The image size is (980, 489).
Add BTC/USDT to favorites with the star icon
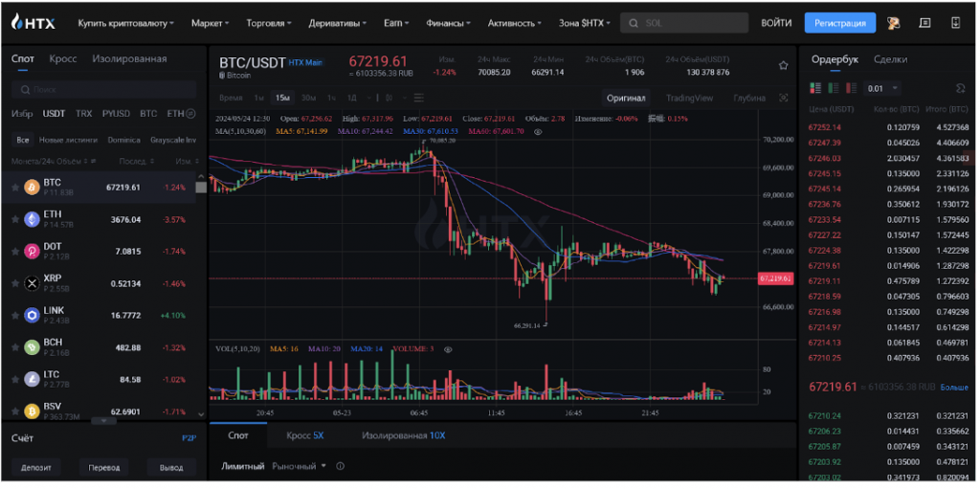pos(783,65)
